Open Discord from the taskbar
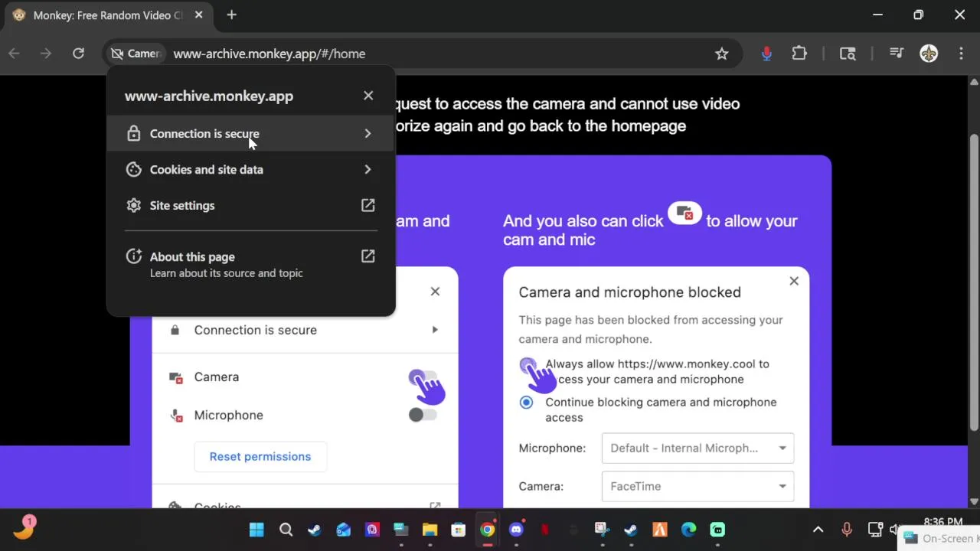 (516, 530)
